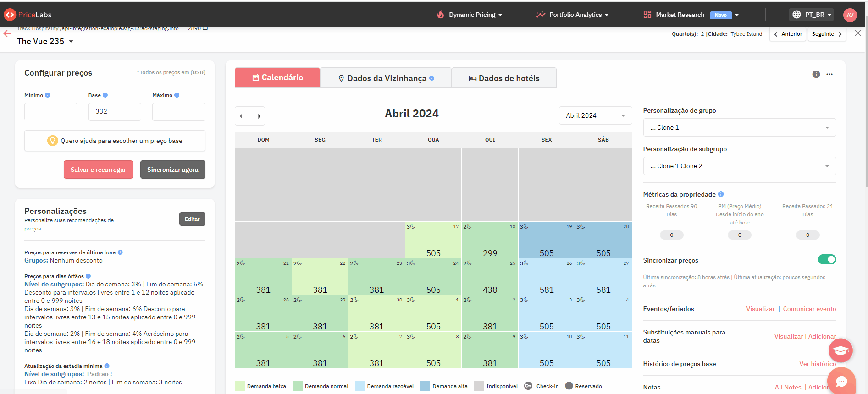Select April 18 calendar cell priced 299
This screenshot has width=868, height=394.
[x=490, y=240]
